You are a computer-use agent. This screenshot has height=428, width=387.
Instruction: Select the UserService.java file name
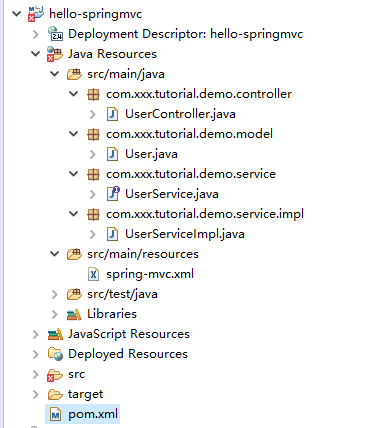(172, 194)
